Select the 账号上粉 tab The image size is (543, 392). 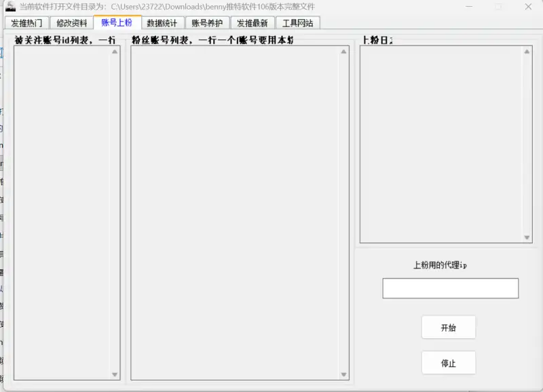pos(117,22)
